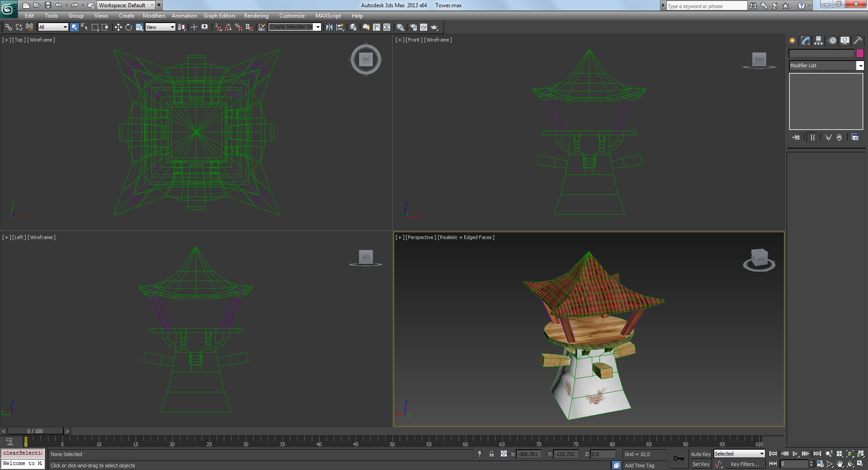Activate the Select and Move tool
Image resolution: width=868 pixels, height=470 pixels.
(x=118, y=27)
